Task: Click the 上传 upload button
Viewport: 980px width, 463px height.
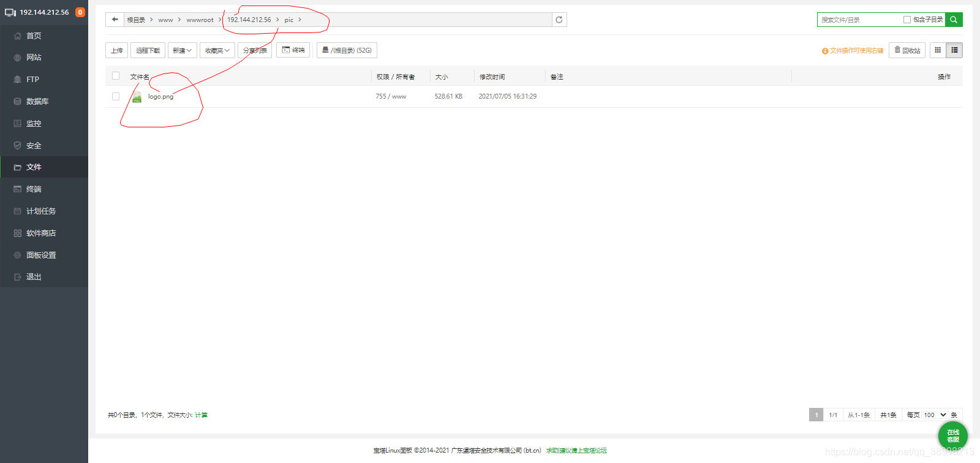Action: click(x=117, y=50)
